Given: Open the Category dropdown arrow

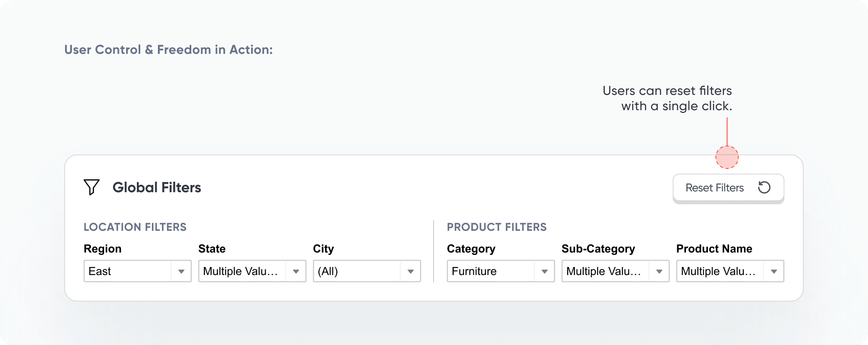Looking at the screenshot, I should [545, 271].
